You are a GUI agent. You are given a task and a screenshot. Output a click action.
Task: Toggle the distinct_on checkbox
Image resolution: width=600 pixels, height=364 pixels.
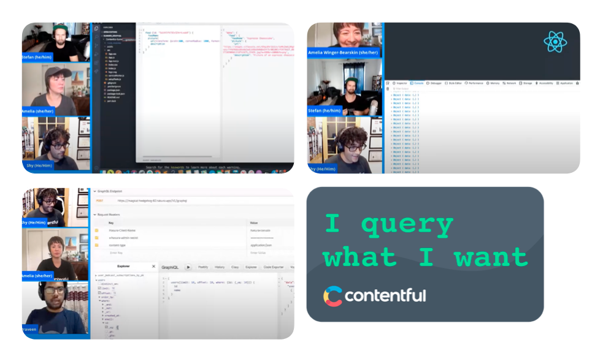click(x=99, y=284)
